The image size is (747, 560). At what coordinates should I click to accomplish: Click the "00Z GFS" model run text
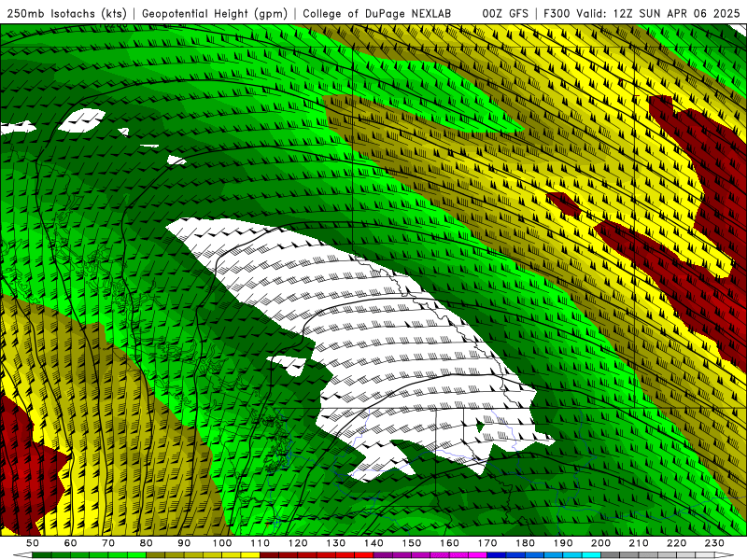tap(505, 13)
